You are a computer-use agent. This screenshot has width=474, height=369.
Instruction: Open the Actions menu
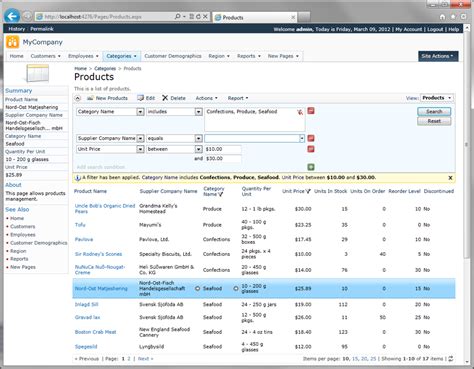pos(206,98)
